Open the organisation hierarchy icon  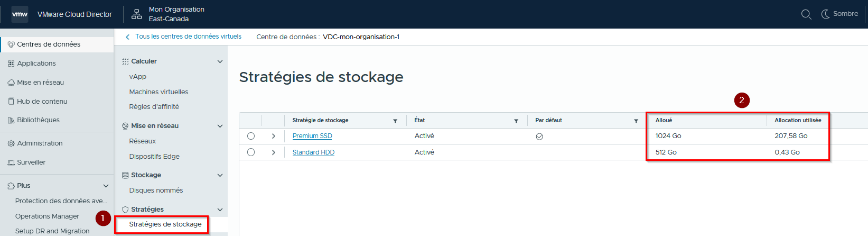coord(136,14)
